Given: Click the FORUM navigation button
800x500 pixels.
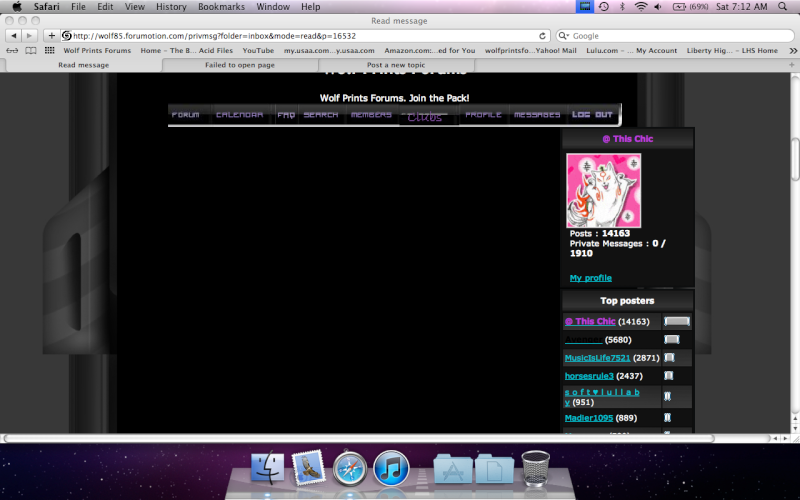Looking at the screenshot, I should (186, 115).
